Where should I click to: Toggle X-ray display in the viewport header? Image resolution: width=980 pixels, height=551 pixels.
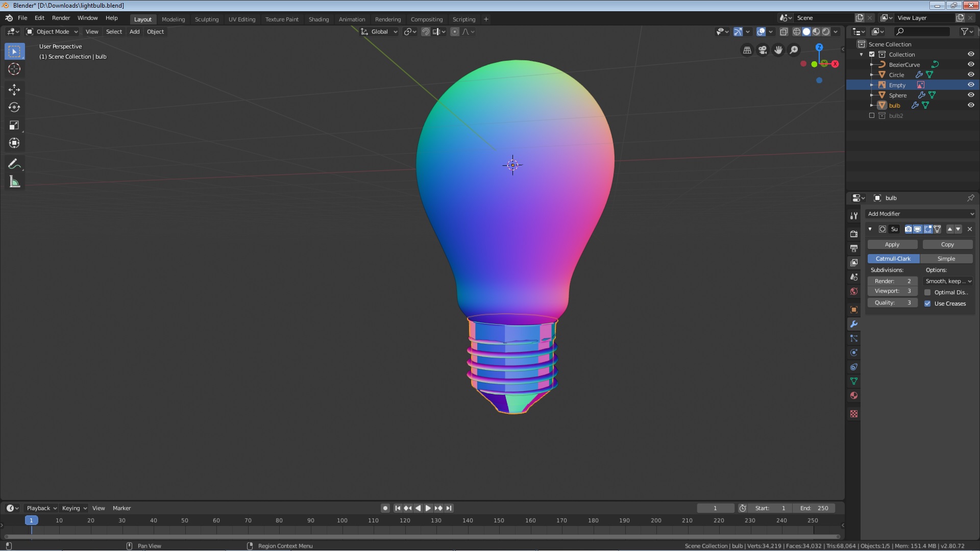783,32
